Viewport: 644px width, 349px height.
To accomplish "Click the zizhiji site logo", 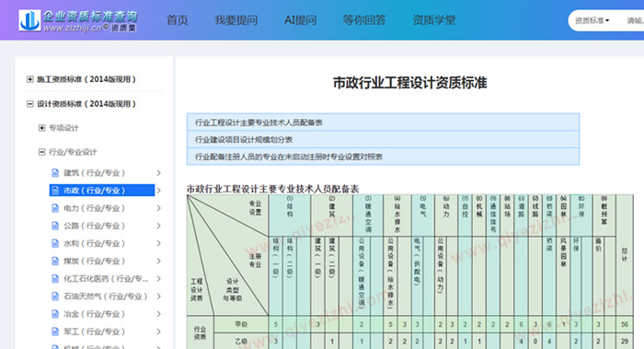I will coord(78,20).
